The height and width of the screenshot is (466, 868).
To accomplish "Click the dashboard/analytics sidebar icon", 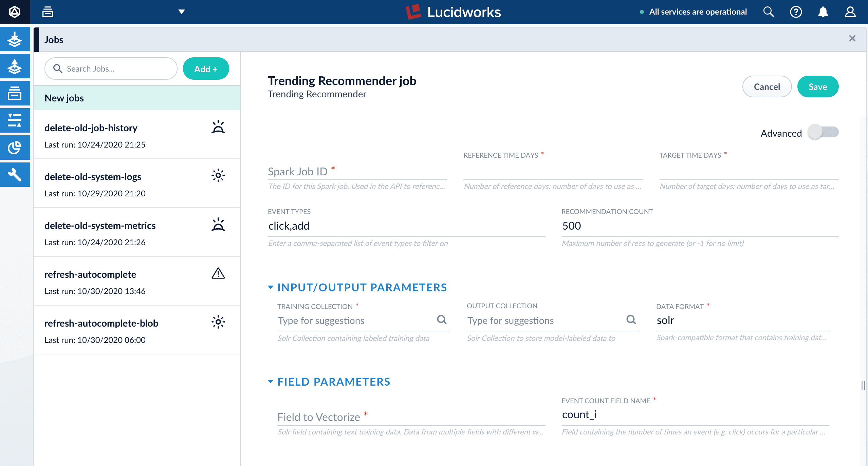I will [x=16, y=148].
